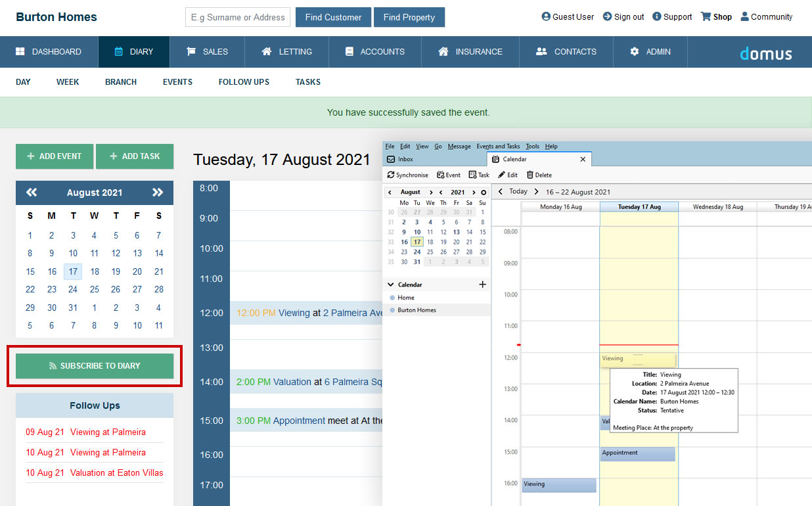Step to next year in mini calendar

[474, 193]
